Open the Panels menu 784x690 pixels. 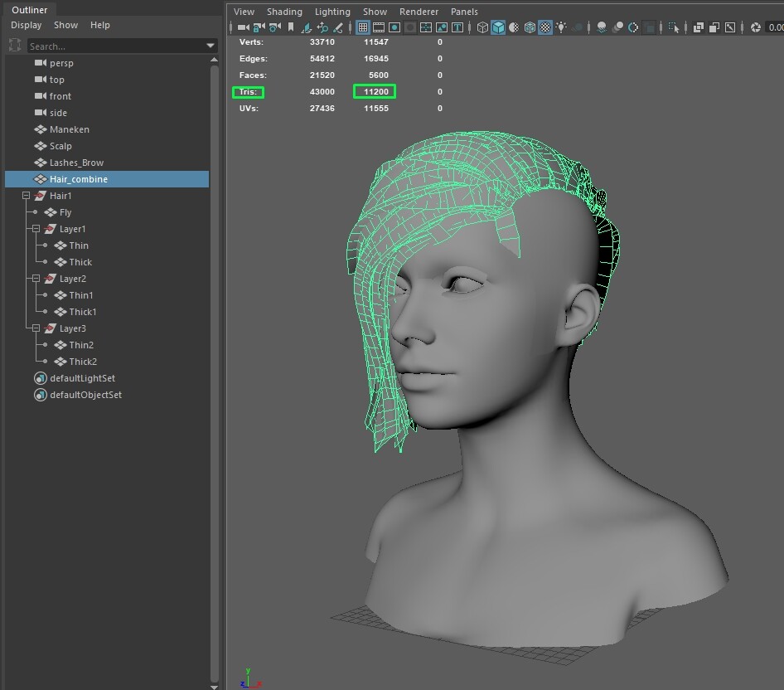(464, 12)
